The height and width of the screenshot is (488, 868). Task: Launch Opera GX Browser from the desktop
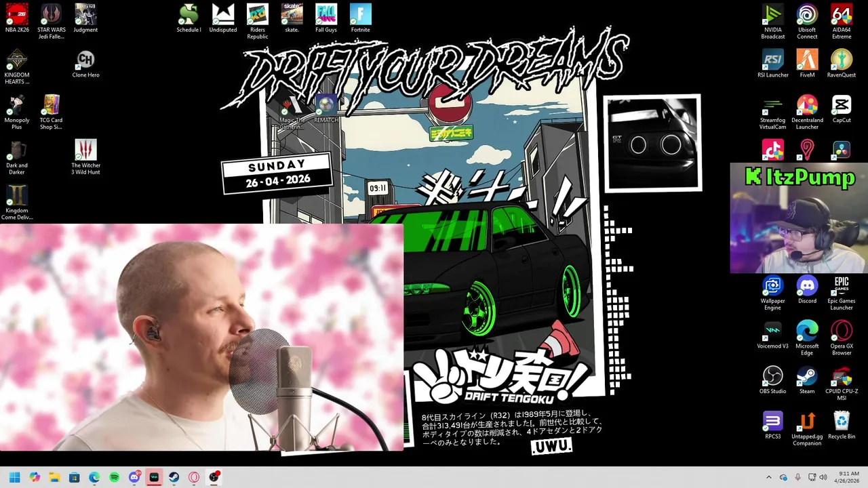click(x=842, y=338)
